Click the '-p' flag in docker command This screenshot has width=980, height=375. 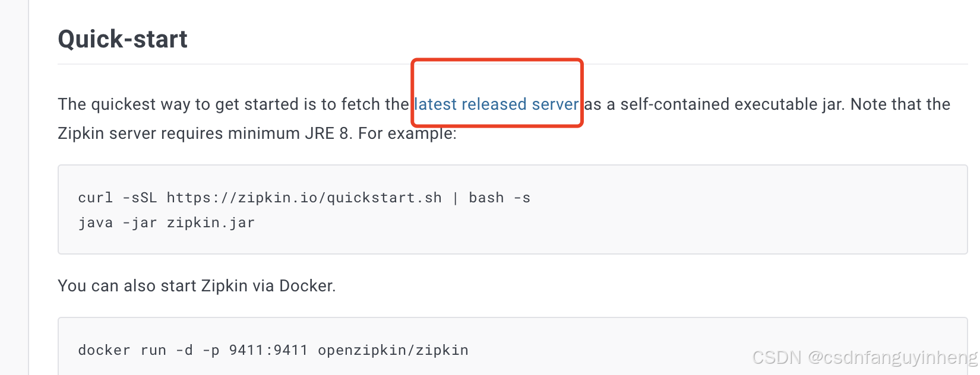pos(211,350)
